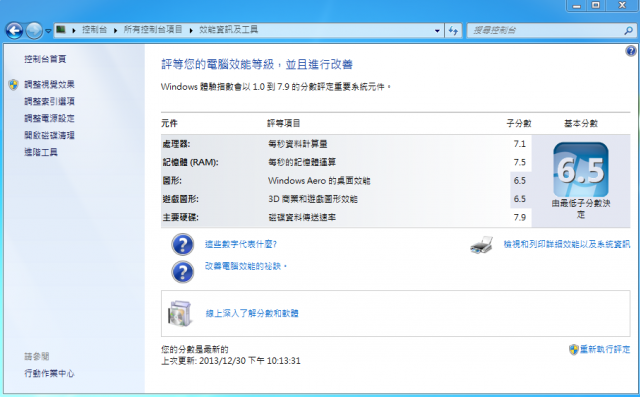Expand the arrow before 效能資訊及工具 breadcrumb
Viewport: 640px width, 397px height.
pyautogui.click(x=191, y=30)
